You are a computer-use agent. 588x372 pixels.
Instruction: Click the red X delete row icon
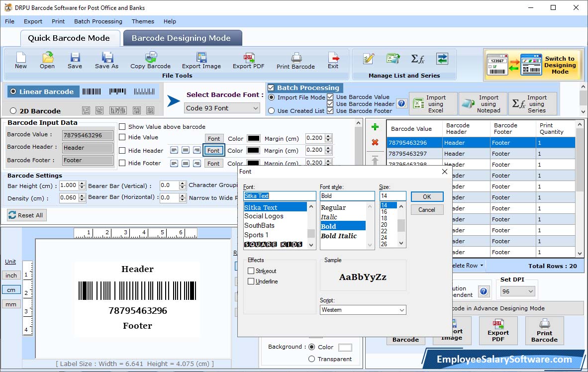click(375, 142)
